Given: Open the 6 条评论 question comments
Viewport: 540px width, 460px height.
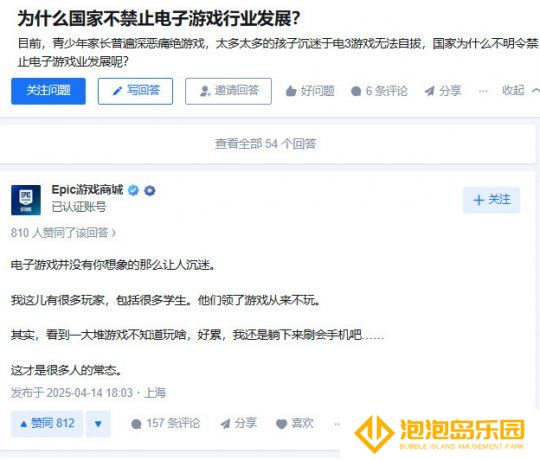Looking at the screenshot, I should coord(379,91).
